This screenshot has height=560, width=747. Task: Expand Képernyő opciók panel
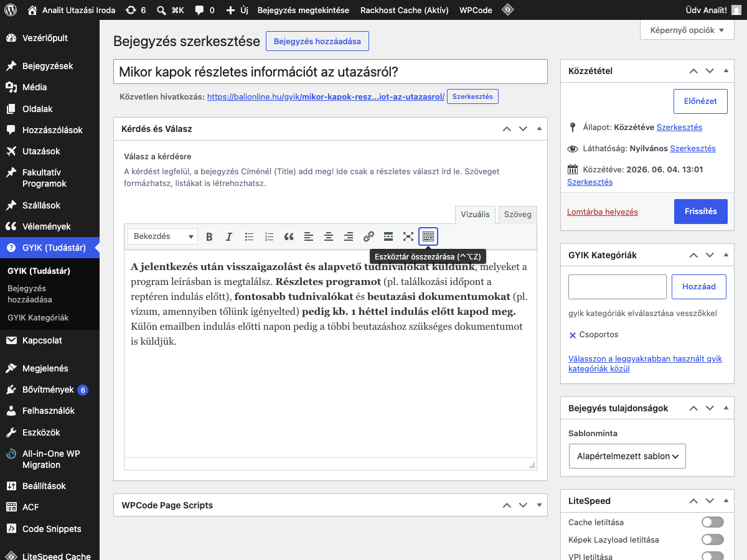click(687, 30)
